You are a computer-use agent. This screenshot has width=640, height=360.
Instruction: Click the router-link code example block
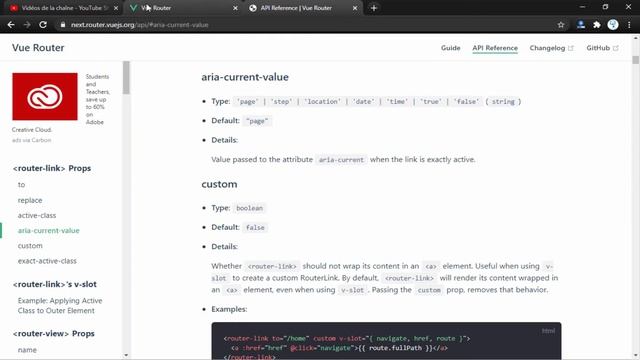click(x=386, y=341)
